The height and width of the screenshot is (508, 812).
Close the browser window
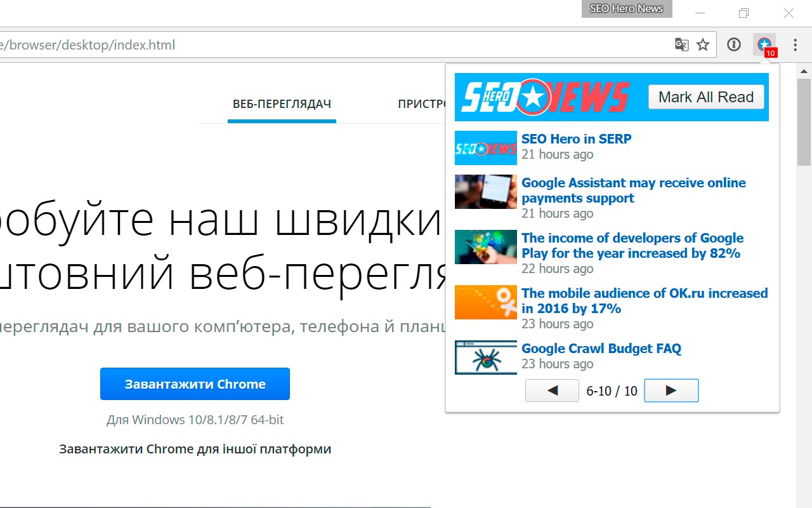789,13
